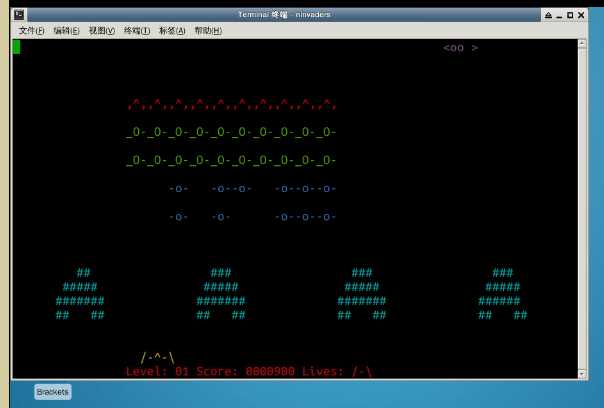Click the scrollbar up arrow

coord(582,44)
